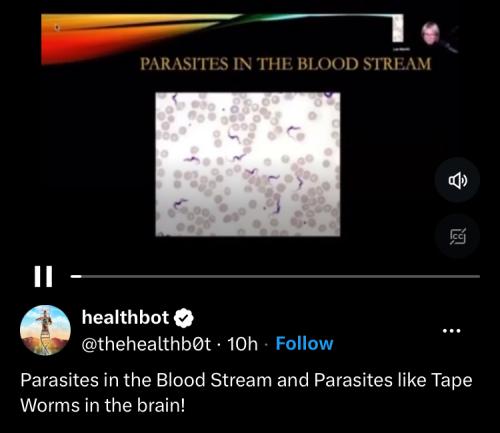Pause the playing video

43,276
